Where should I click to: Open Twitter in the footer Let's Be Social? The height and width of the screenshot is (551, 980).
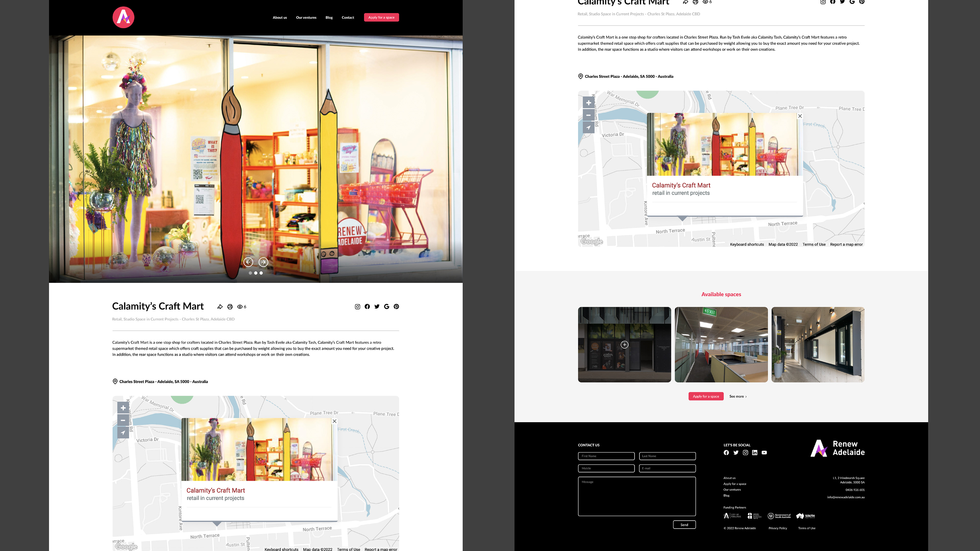coord(736,453)
